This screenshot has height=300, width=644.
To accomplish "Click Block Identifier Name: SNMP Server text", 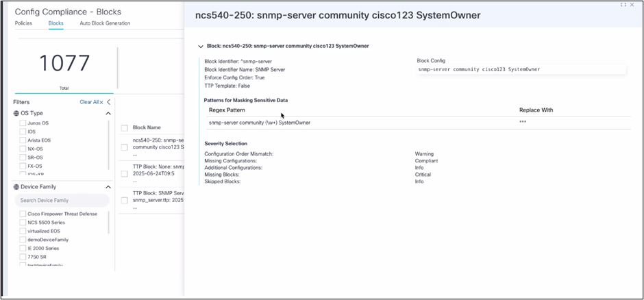I will [x=245, y=70].
